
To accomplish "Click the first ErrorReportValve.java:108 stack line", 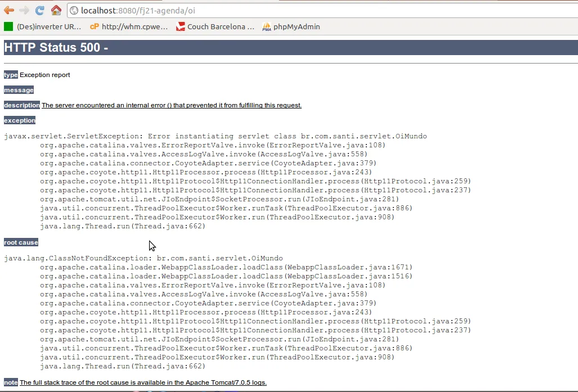I will (212, 145).
